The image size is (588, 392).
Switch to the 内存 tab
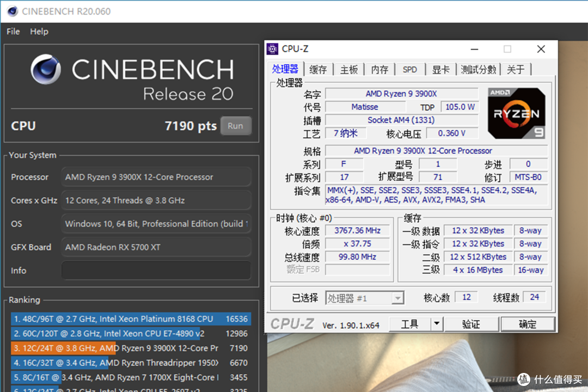pos(379,69)
